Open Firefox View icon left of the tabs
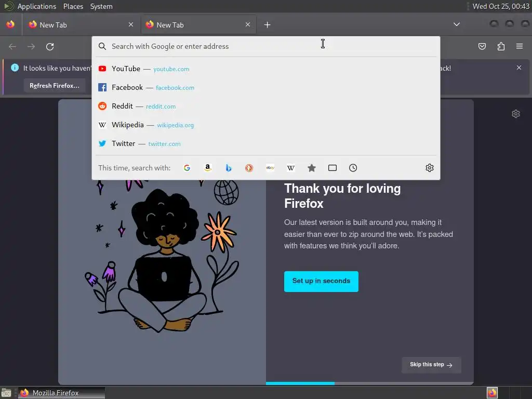Image resolution: width=532 pixels, height=399 pixels. [10, 24]
